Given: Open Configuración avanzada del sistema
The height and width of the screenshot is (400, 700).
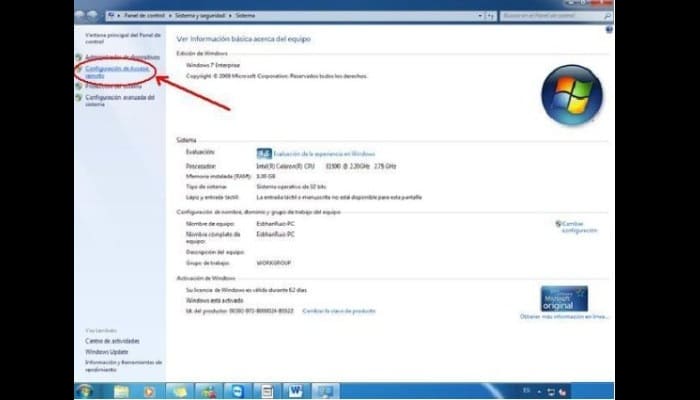Looking at the screenshot, I should [x=120, y=100].
